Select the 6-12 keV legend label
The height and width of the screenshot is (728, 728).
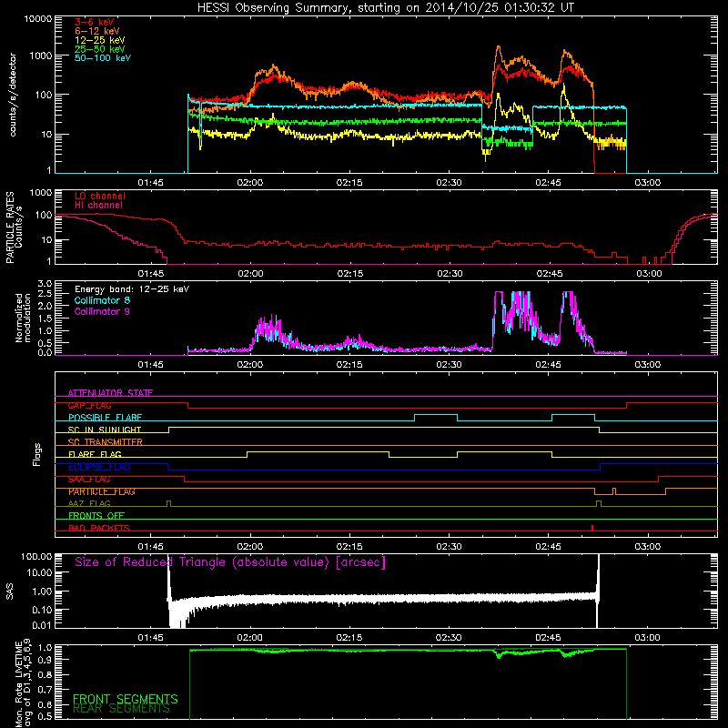point(97,31)
